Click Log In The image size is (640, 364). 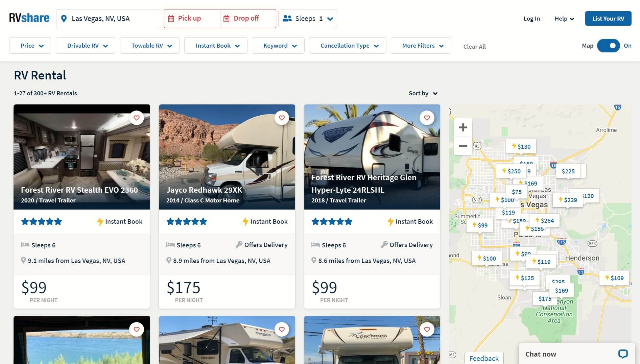pyautogui.click(x=531, y=19)
